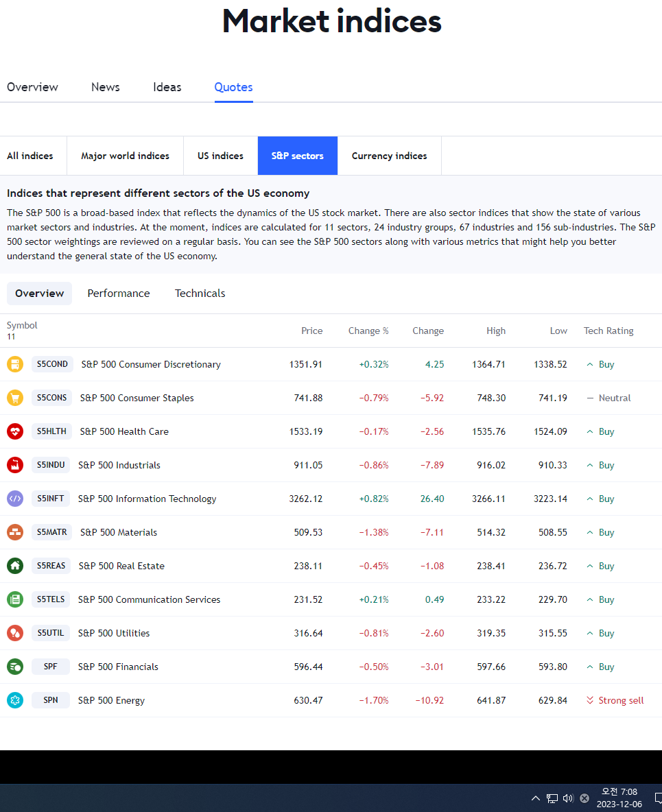Screen dimensions: 662x812
Task: Click the Utilities sector icon
Action: click(x=15, y=633)
